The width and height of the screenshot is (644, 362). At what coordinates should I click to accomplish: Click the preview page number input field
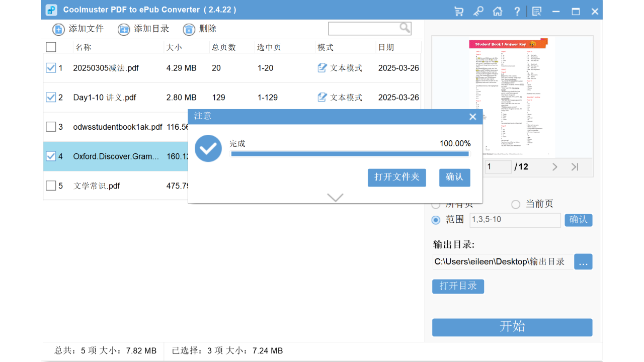click(x=498, y=166)
